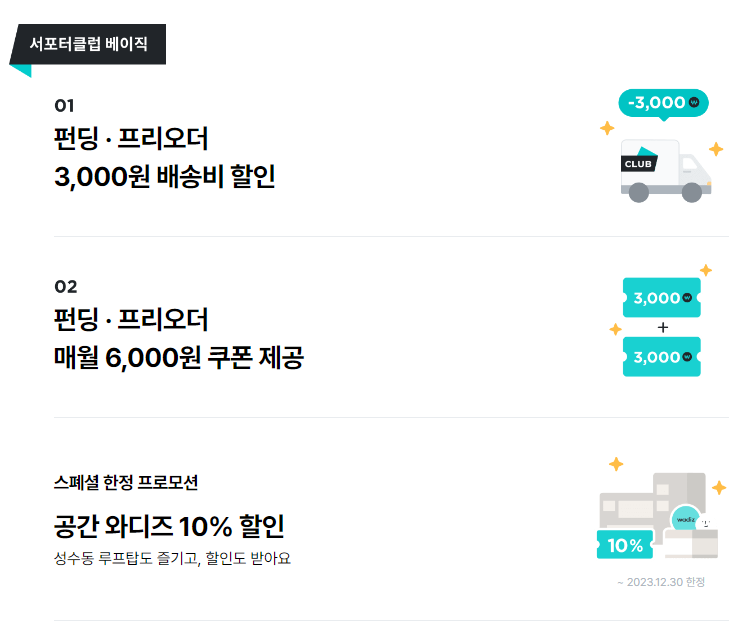The width and height of the screenshot is (746, 624).
Task: Click the sparkle right of the truck
Action: pos(716,149)
